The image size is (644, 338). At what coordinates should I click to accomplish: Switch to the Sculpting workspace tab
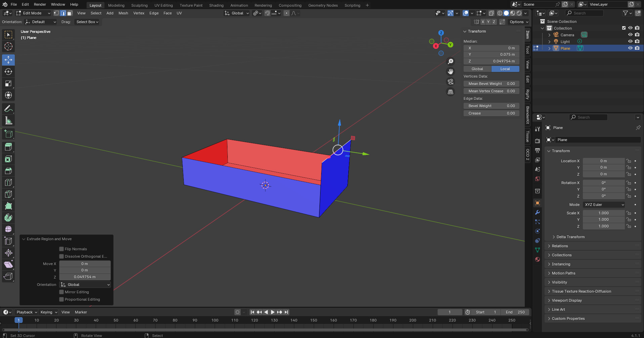point(139,5)
